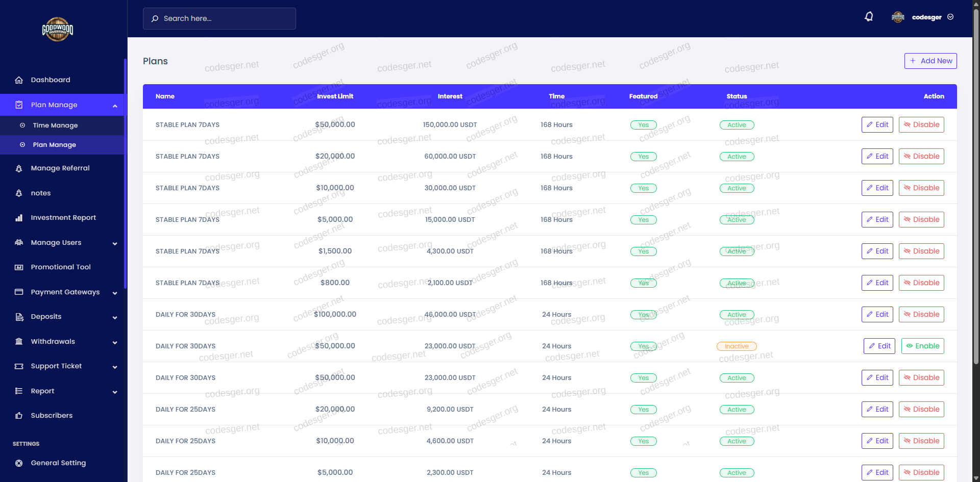Image resolution: width=980 pixels, height=482 pixels.
Task: Disable the $150,000.00 USDT interest plan
Action: click(921, 124)
